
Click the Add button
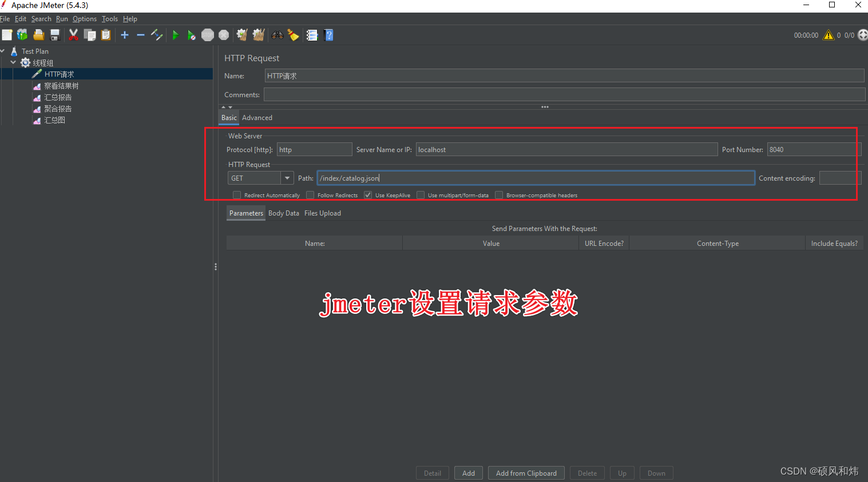(x=469, y=473)
